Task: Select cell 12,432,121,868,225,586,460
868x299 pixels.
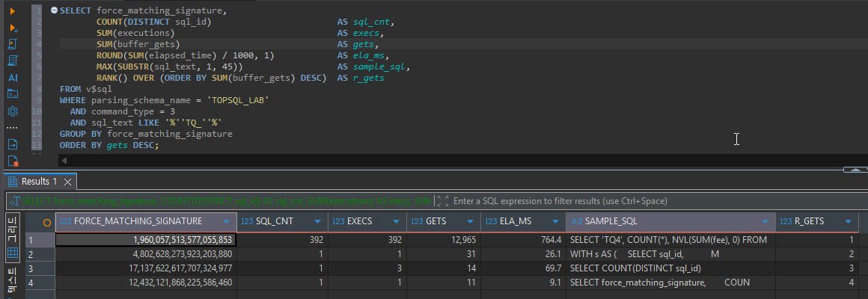Action: coord(146,283)
